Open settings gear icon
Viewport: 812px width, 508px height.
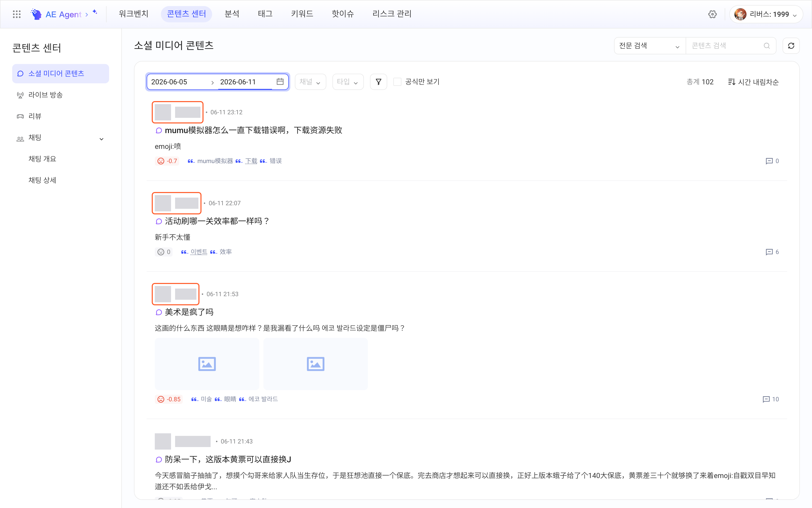click(x=712, y=14)
